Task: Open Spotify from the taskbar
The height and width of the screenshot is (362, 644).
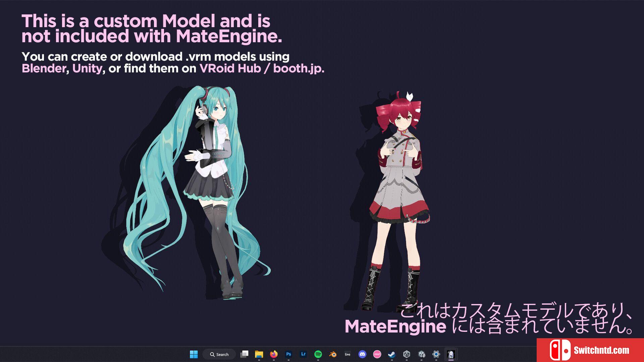Action: [318, 354]
